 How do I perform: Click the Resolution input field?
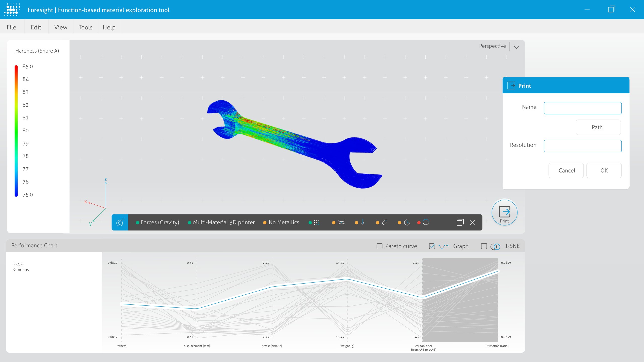(x=583, y=146)
